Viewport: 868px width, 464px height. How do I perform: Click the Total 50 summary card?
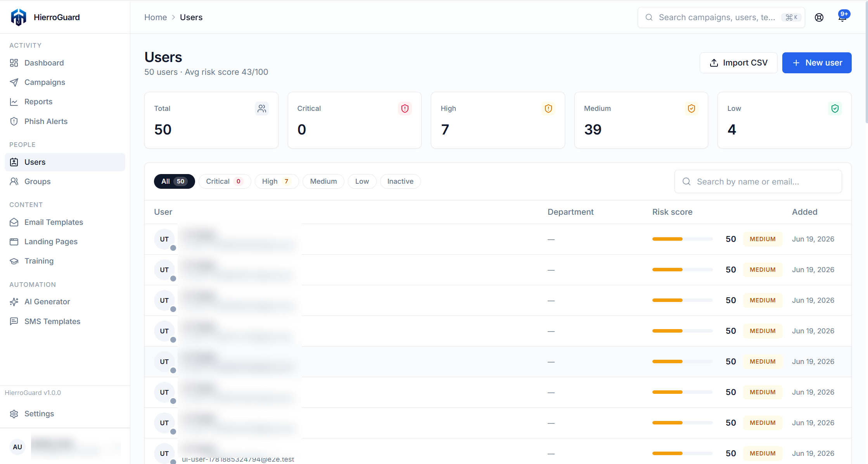point(211,120)
